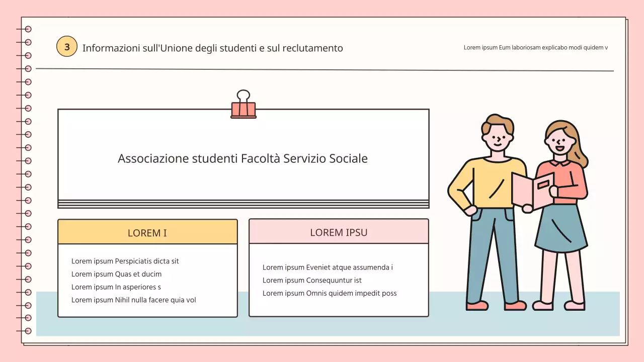This screenshot has height=362, width=644.
Task: Click the yellow 'LOREM I' header
Action: tap(147, 233)
